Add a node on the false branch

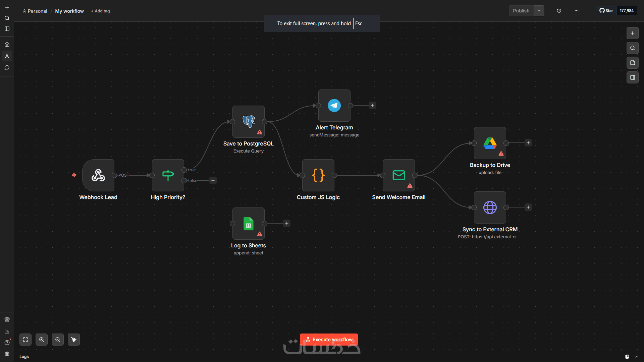[213, 181]
